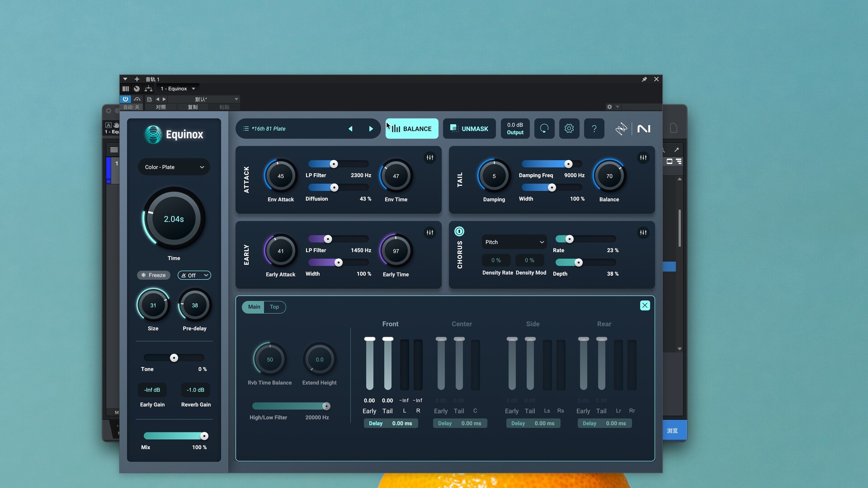Click the Pre-delay knob
Viewport: 868px width, 488px height.
coord(195,305)
